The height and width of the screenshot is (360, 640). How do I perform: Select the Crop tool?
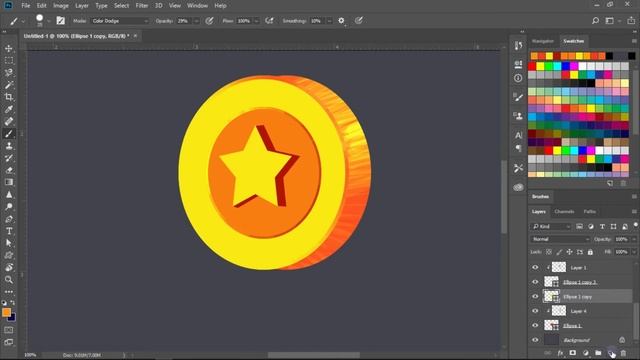[9, 97]
